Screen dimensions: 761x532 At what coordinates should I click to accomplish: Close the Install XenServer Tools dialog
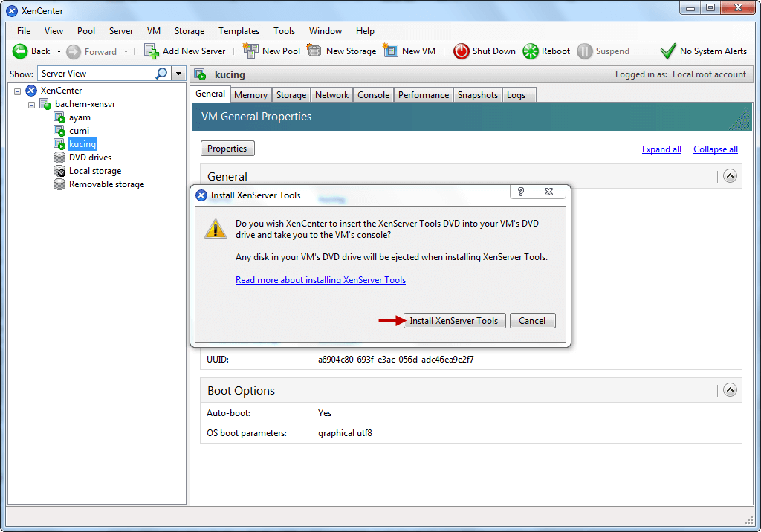click(x=549, y=192)
